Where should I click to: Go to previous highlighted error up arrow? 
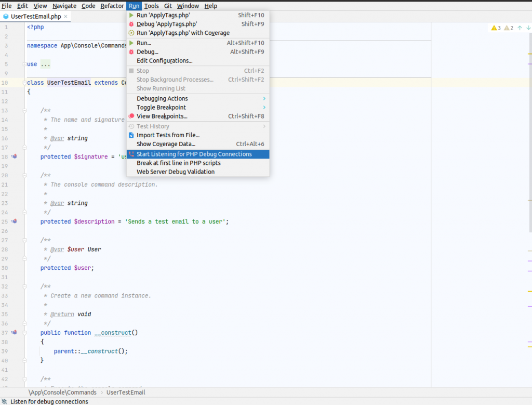520,28
